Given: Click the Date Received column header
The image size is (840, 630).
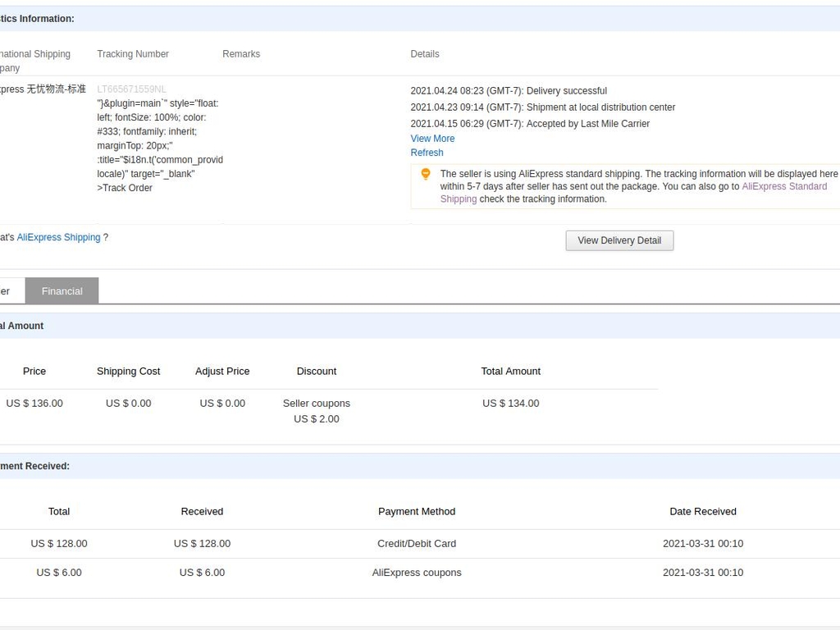Looking at the screenshot, I should pyautogui.click(x=702, y=511).
